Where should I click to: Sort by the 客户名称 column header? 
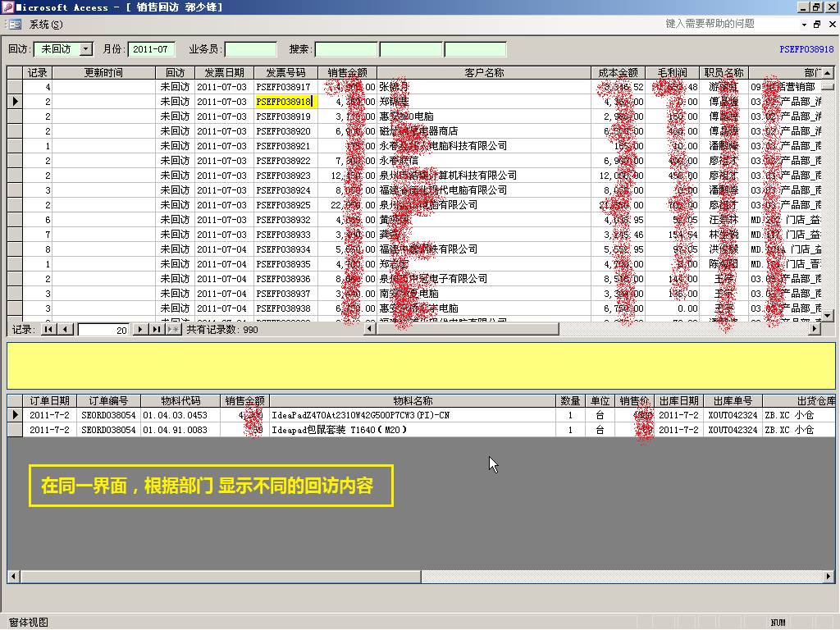484,73
